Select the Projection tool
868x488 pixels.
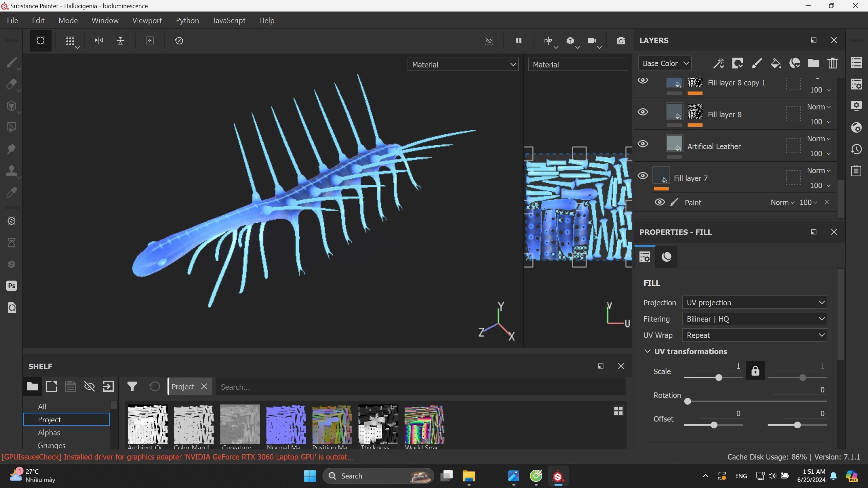coord(12,106)
